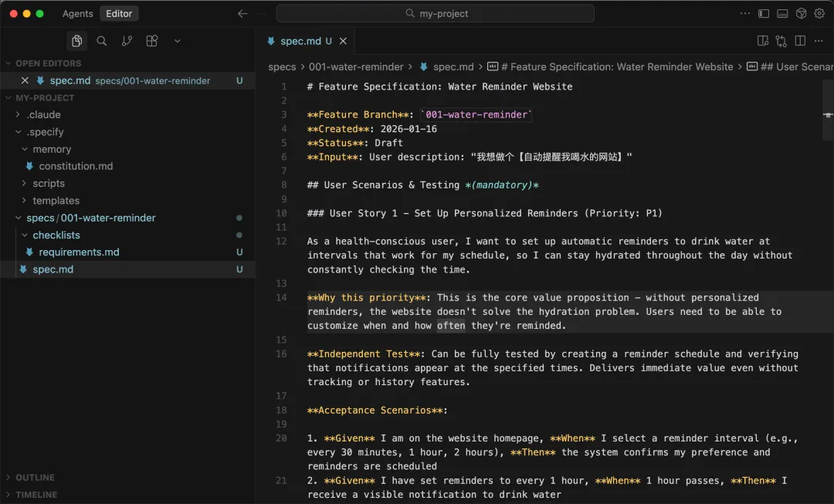Open the Source Control view

coord(127,41)
